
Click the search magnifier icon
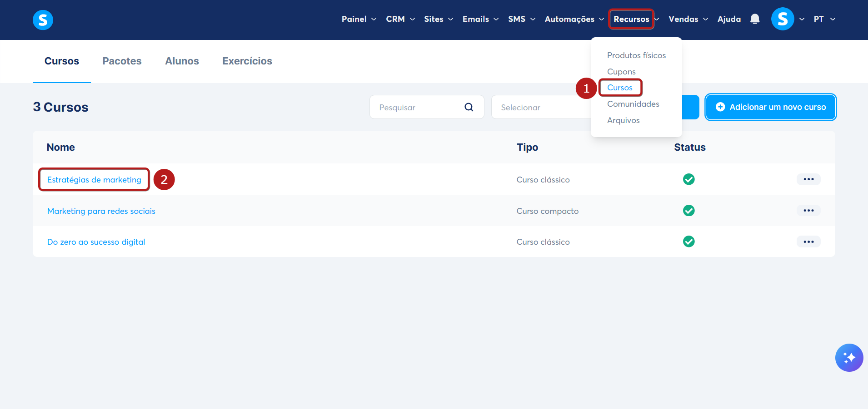click(469, 107)
